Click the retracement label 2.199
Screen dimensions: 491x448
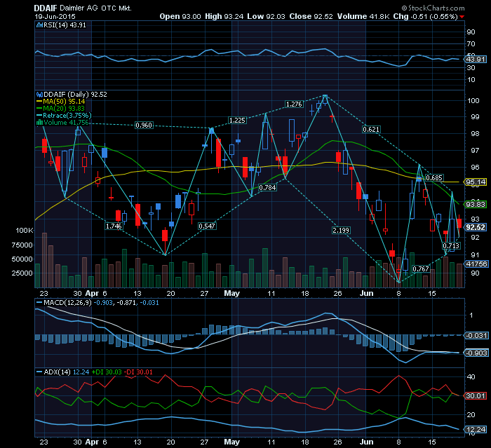pyautogui.click(x=341, y=231)
